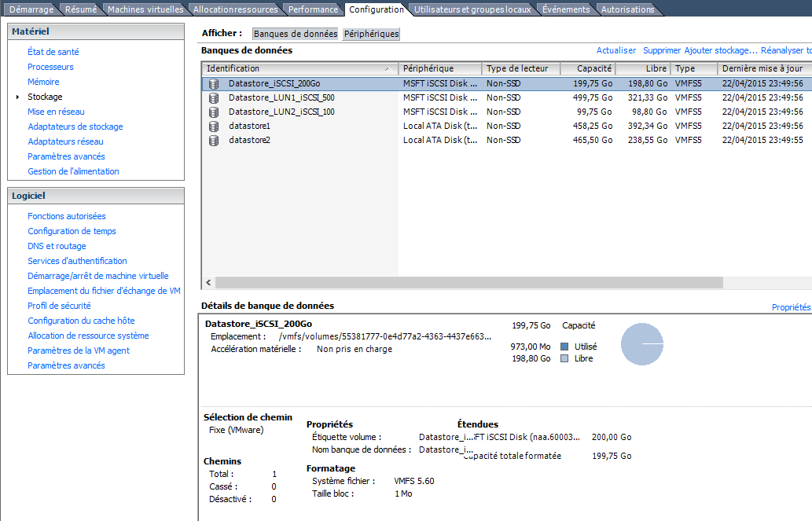Select the Datastore_LUN2_iSCSI_100 row name
The width and height of the screenshot is (812, 521).
click(x=281, y=112)
